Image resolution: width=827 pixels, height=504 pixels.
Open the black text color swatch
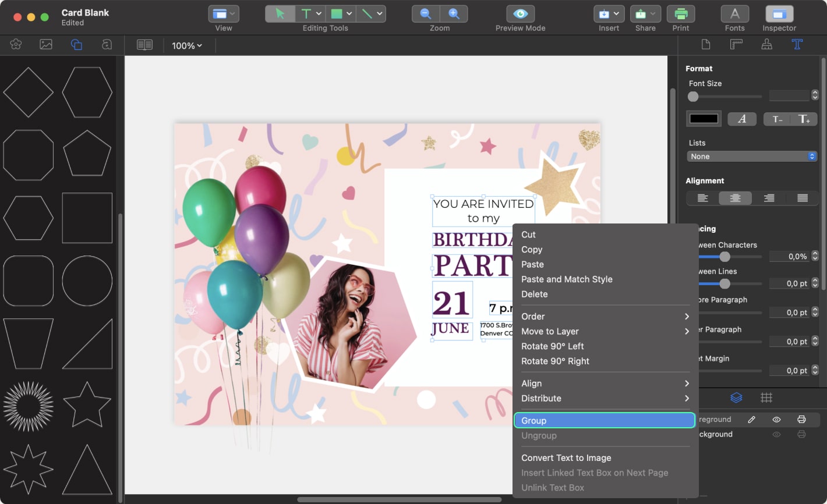pyautogui.click(x=704, y=119)
